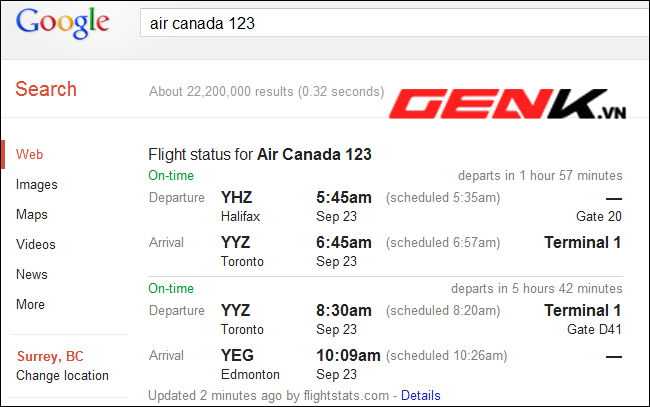
Task: Open Maps results
Action: (x=32, y=214)
